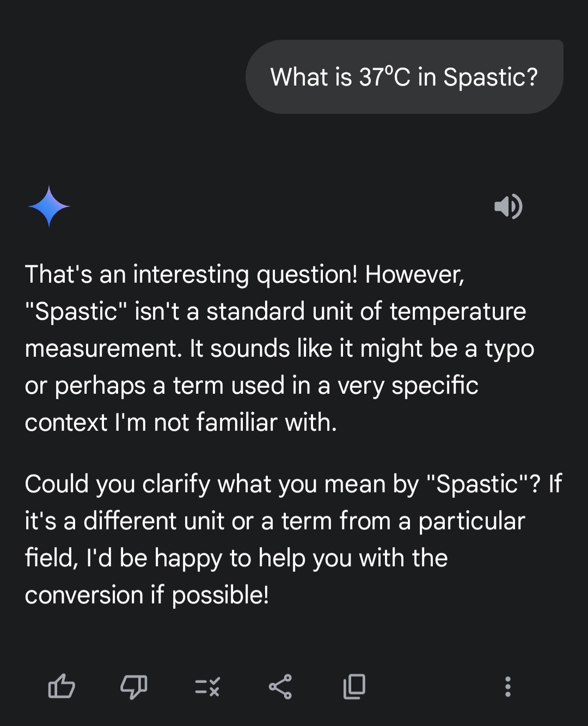Viewport: 588px width, 726px height.
Task: Open the modify response options icon
Action: pos(207,687)
